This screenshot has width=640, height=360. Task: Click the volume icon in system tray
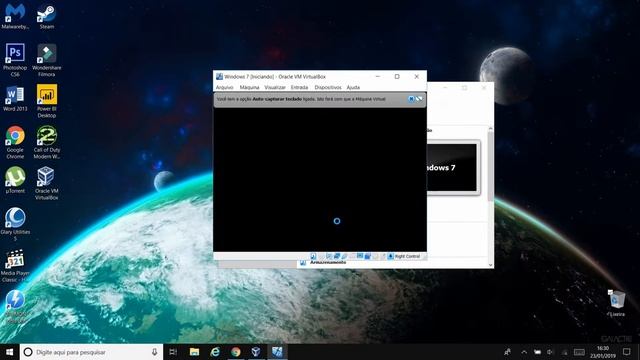(550, 352)
